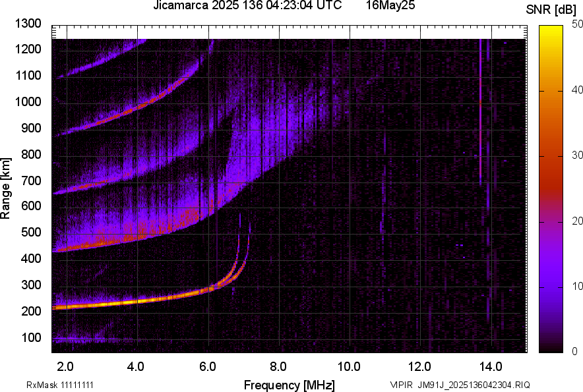Click the 'Range [km]' axis label
This screenshot has width=583, height=392.
pos(5,188)
